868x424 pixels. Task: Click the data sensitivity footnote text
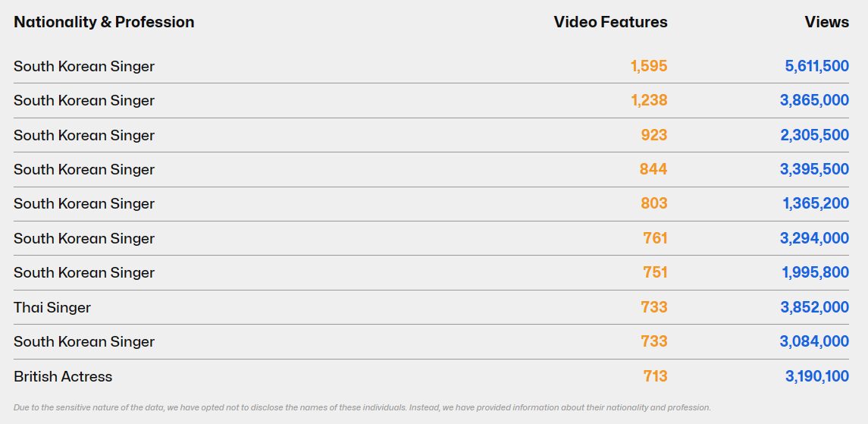point(362,407)
